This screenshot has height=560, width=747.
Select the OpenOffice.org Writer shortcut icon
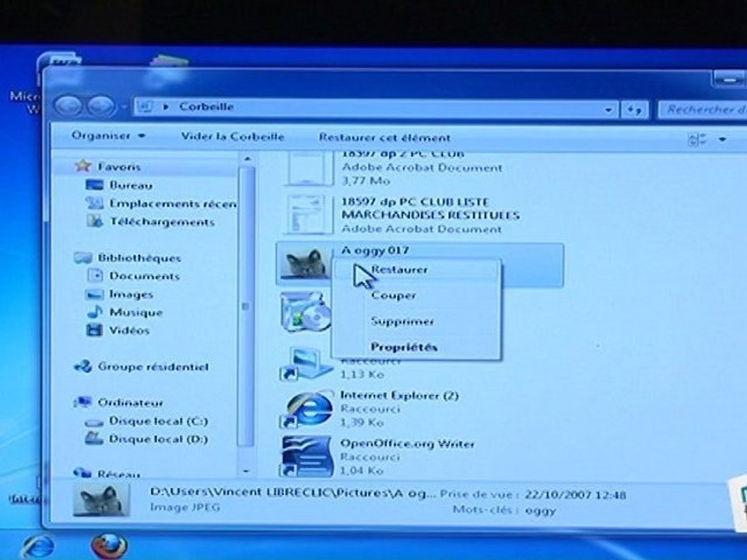pos(306,457)
